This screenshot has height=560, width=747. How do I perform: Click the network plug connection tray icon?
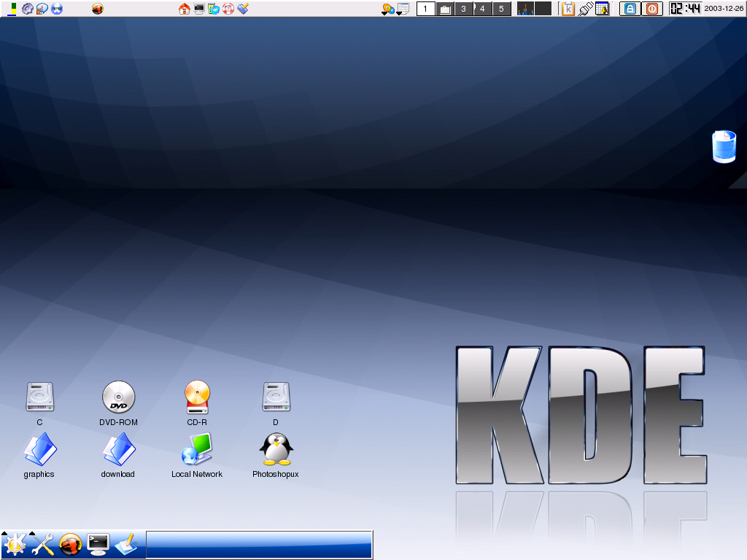585,9
